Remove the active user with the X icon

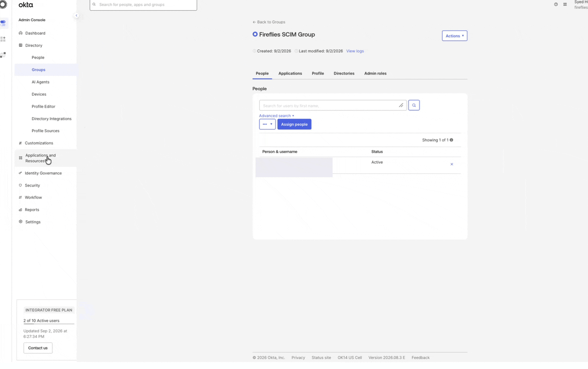(x=452, y=165)
